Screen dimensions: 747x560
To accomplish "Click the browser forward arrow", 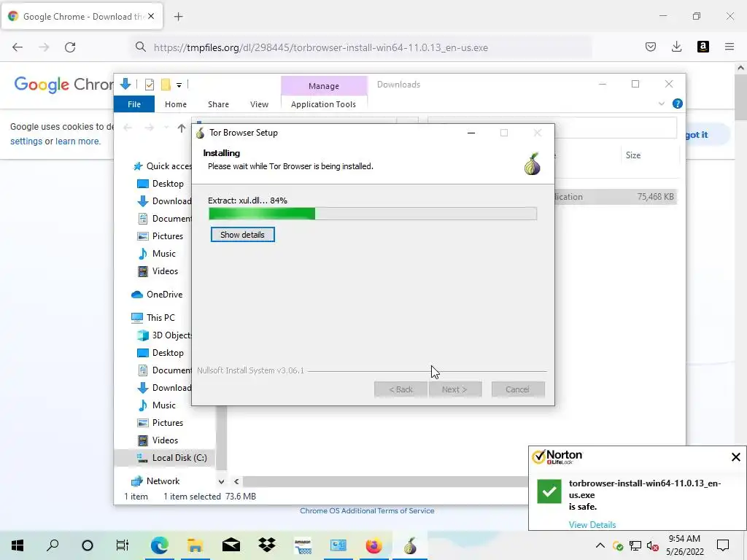I will 44,47.
